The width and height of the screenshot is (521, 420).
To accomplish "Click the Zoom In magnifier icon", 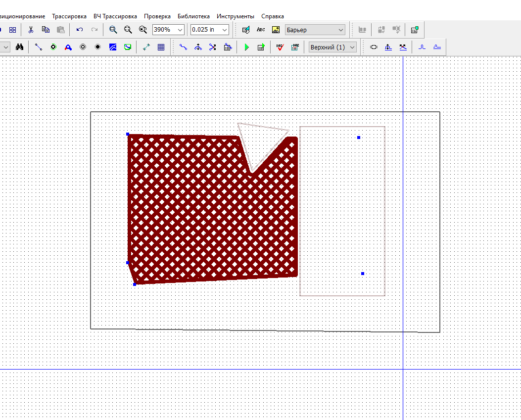I will (x=113, y=30).
